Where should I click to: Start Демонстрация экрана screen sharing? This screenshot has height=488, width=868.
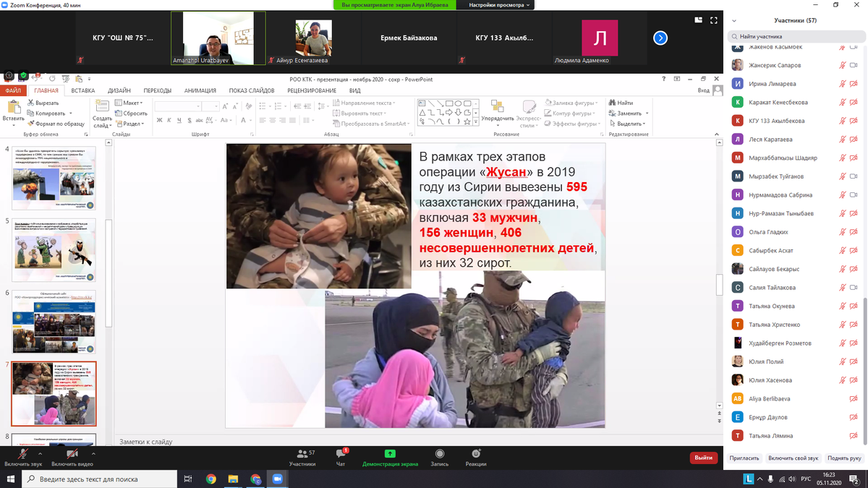pyautogui.click(x=390, y=456)
